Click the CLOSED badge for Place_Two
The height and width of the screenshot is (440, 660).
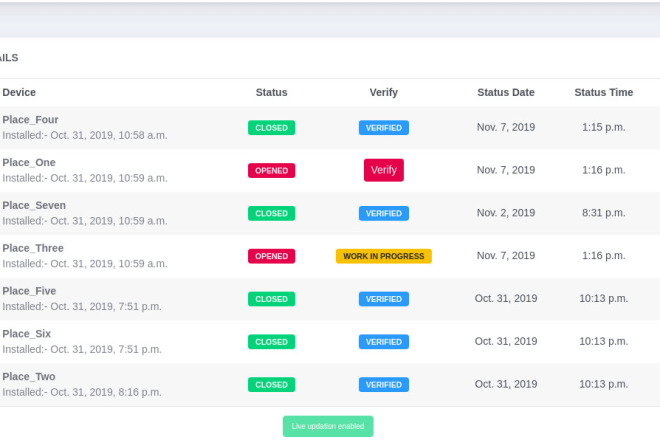271,384
